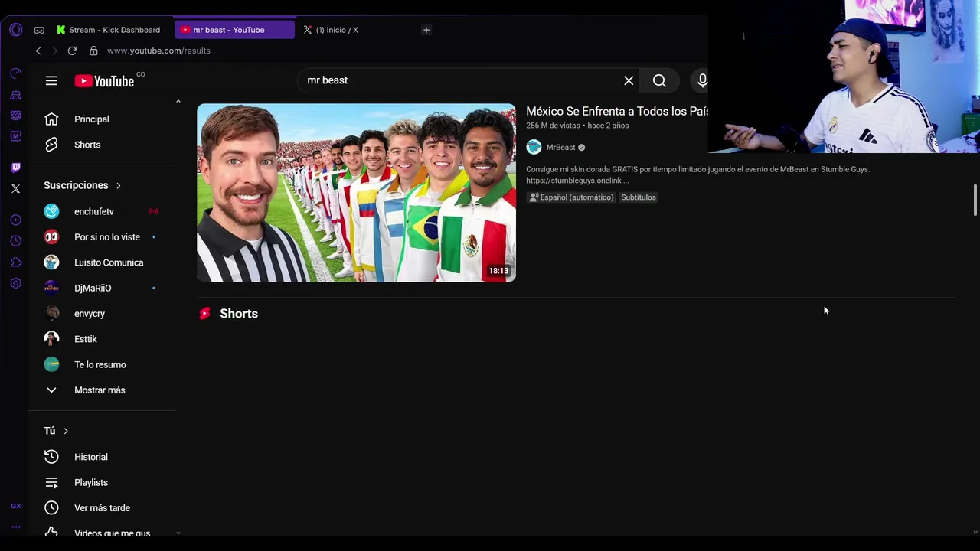Screen dimensions: 980x551
Task: Go back with the browser back arrow
Action: 38,51
